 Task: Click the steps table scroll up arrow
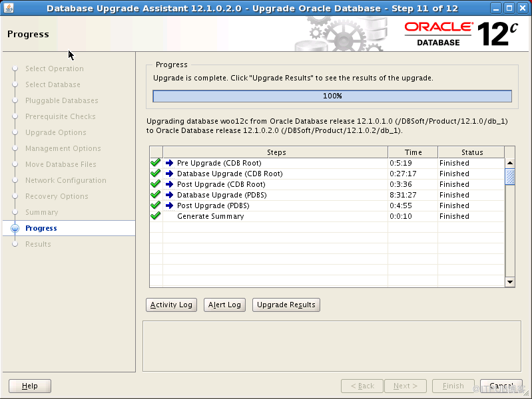point(510,163)
